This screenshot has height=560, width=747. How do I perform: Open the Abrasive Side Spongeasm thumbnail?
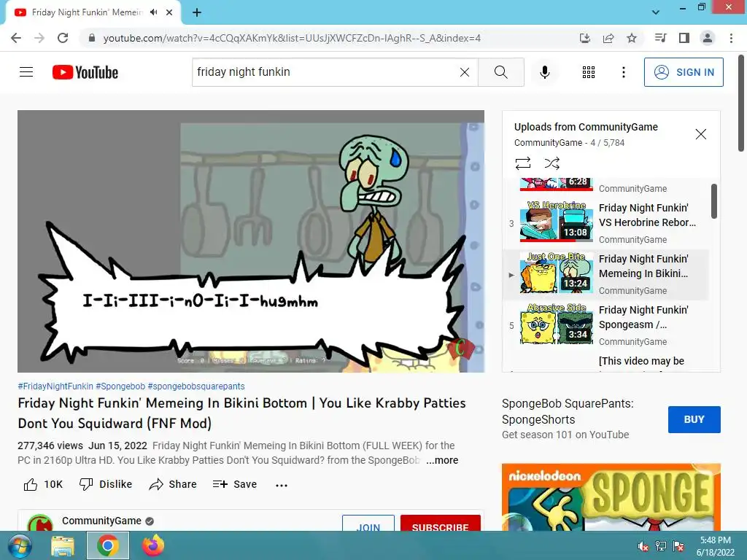click(557, 324)
